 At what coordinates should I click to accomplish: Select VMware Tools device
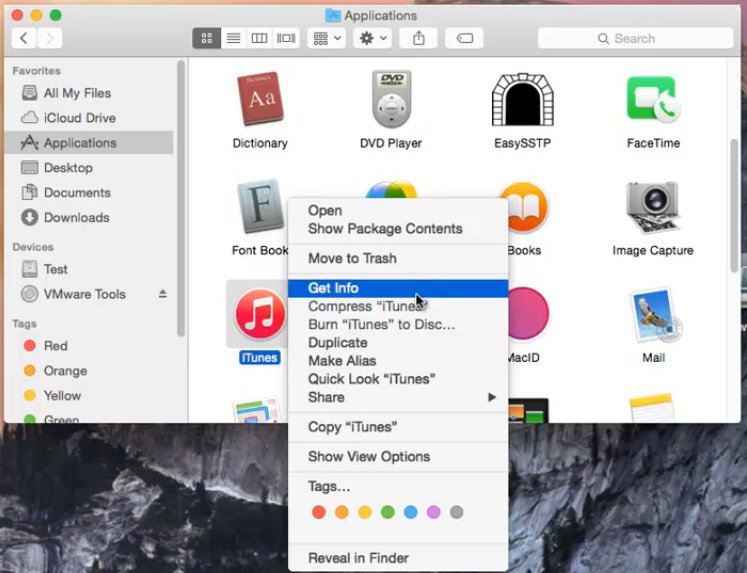click(89, 294)
